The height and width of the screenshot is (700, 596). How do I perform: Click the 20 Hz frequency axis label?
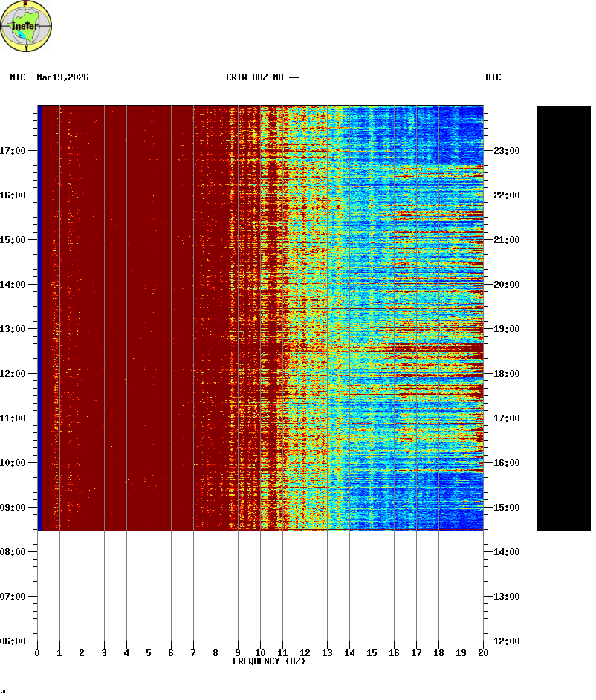coord(483,653)
